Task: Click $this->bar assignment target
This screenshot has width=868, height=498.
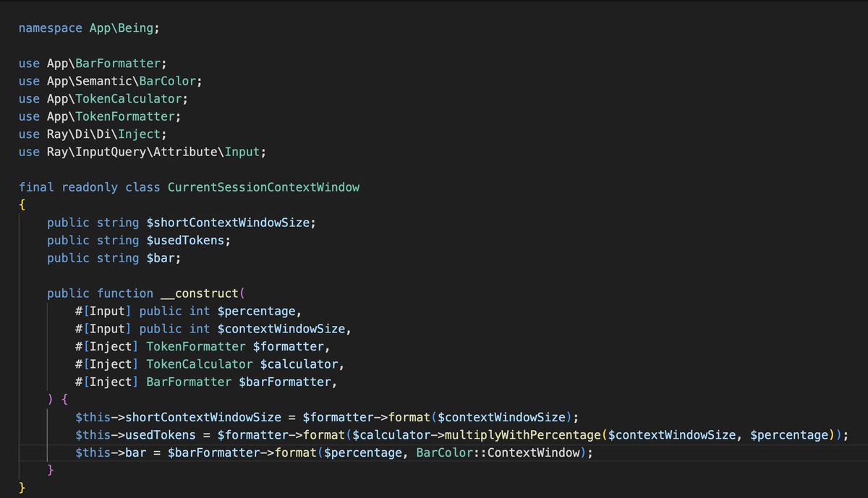Action: point(111,452)
